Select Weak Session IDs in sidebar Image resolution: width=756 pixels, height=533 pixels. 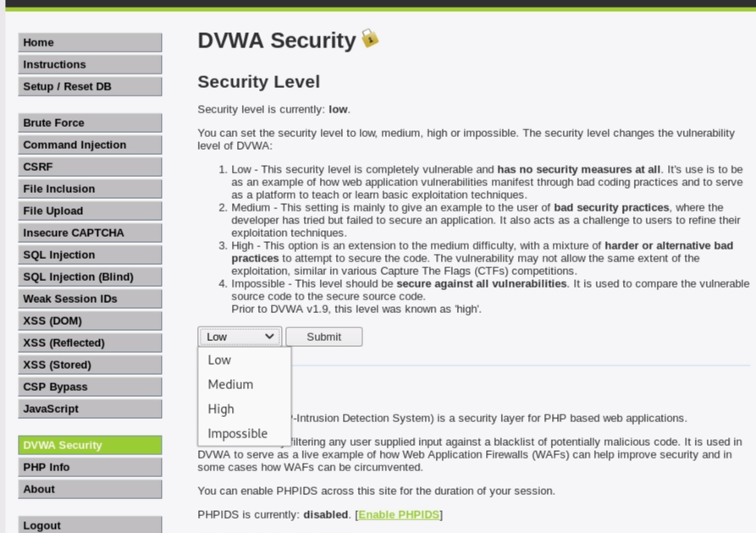click(90, 299)
